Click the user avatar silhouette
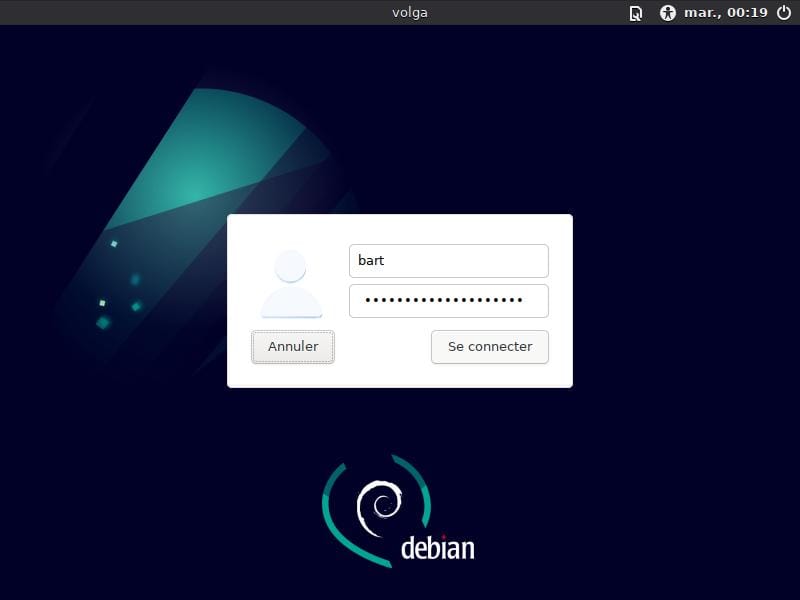The width and height of the screenshot is (800, 600). tap(291, 284)
